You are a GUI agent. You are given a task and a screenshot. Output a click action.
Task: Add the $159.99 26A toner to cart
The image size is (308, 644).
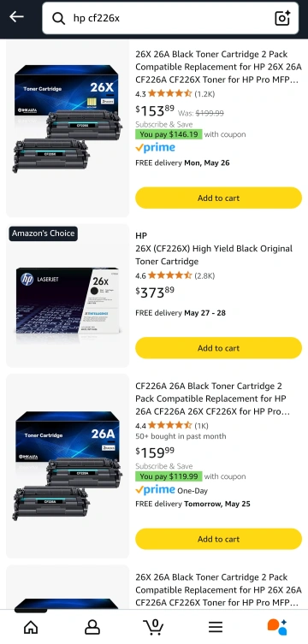point(218,539)
